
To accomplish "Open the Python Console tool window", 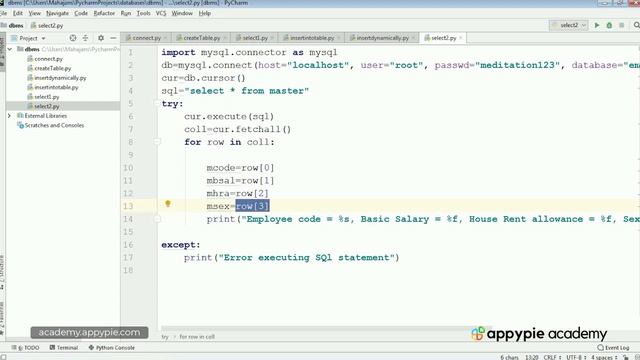I will [111, 348].
